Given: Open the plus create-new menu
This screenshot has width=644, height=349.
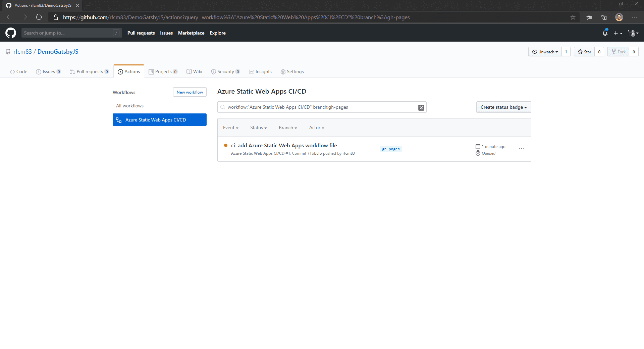Looking at the screenshot, I should pos(618,33).
